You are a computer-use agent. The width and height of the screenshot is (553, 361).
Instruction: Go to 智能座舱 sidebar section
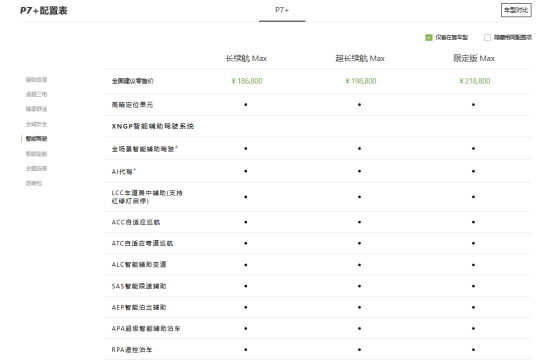coord(36,154)
